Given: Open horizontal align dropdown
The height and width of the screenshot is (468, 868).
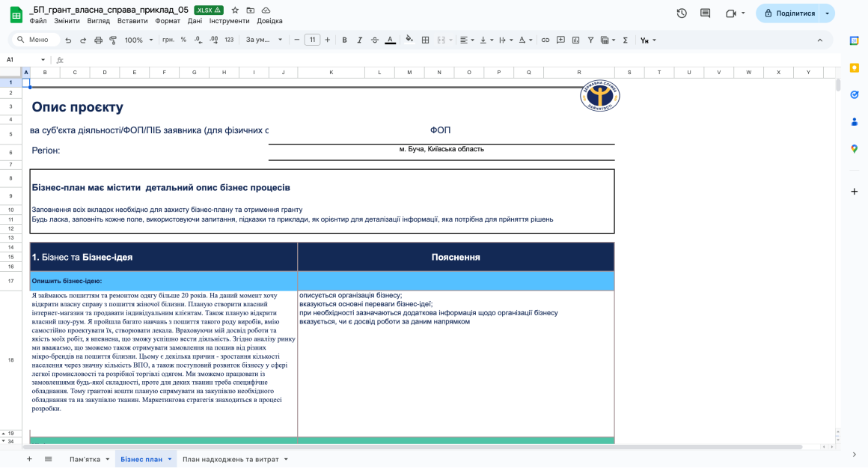Looking at the screenshot, I should pos(467,40).
